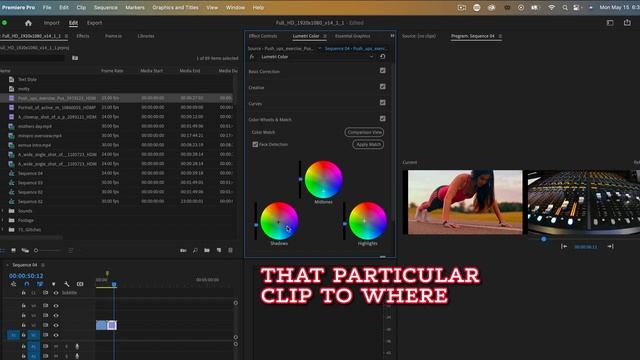Click the search-filter bin icon beside project search
Viewport: 640px width, 360px height.
[x=75, y=58]
